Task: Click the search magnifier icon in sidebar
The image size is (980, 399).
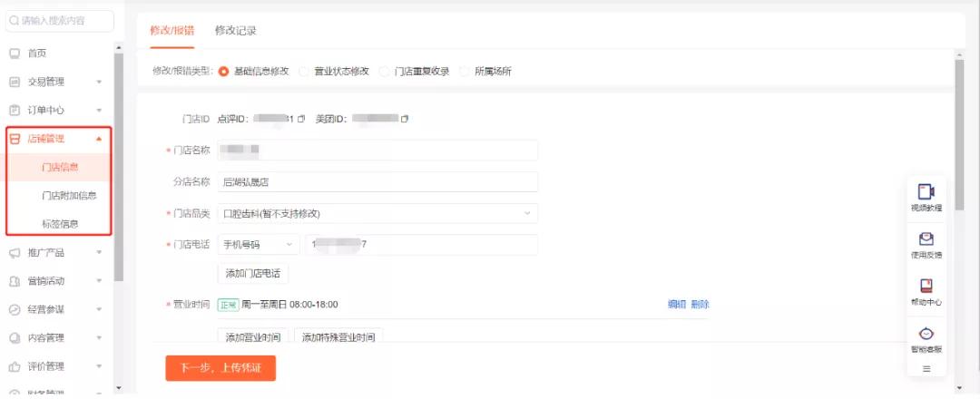Action: tap(14, 21)
